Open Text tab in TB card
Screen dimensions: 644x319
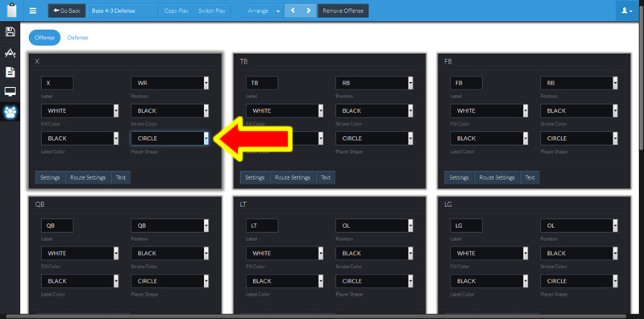pyautogui.click(x=326, y=177)
